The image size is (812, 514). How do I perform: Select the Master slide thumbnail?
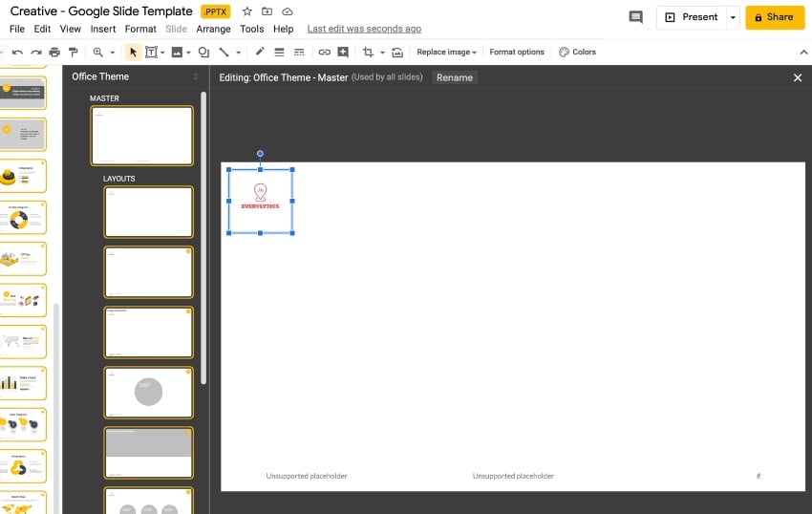tap(141, 136)
